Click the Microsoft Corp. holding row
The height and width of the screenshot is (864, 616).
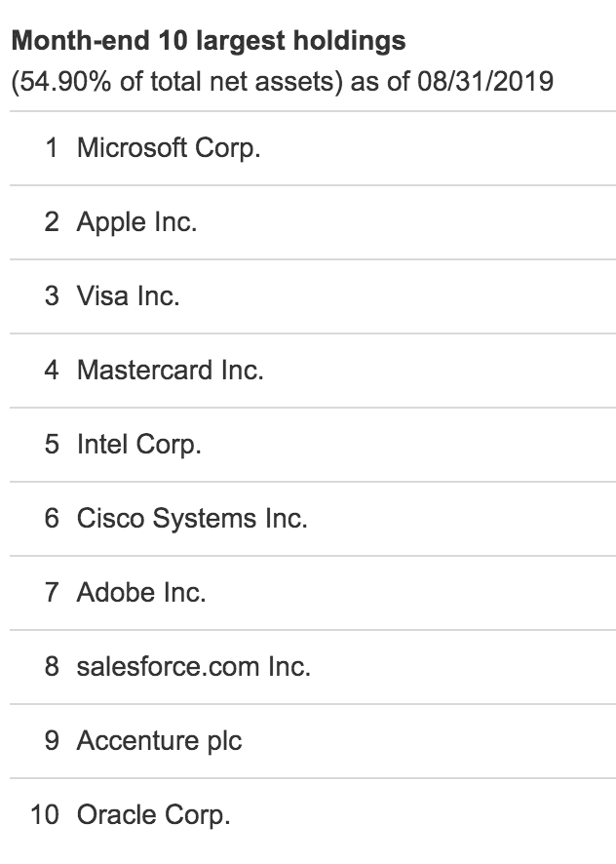click(313, 148)
